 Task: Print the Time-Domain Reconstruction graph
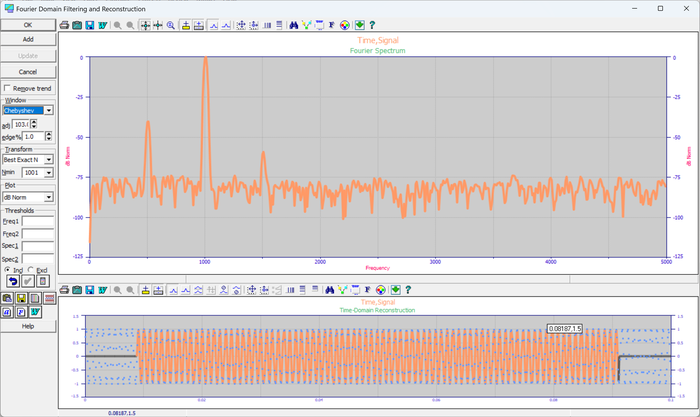tap(64, 290)
